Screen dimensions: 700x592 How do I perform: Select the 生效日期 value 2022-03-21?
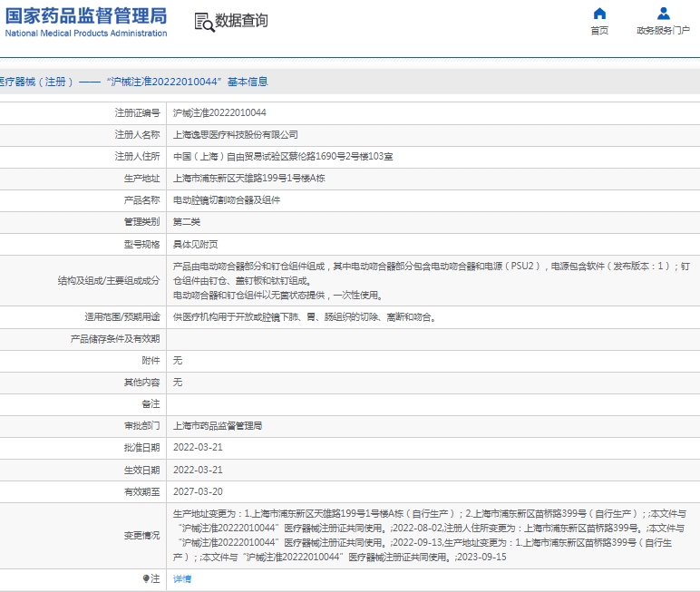198,470
